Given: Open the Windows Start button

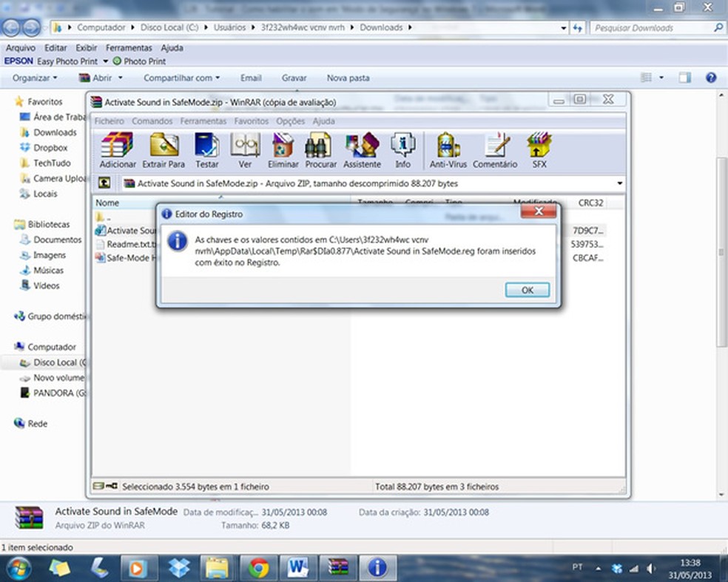Looking at the screenshot, I should point(18,568).
